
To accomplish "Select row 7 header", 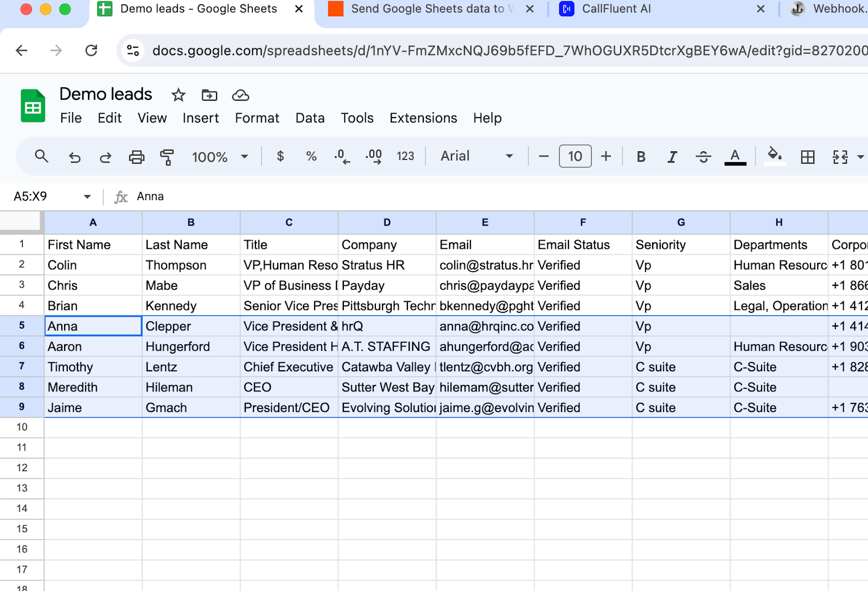I will 22,367.
